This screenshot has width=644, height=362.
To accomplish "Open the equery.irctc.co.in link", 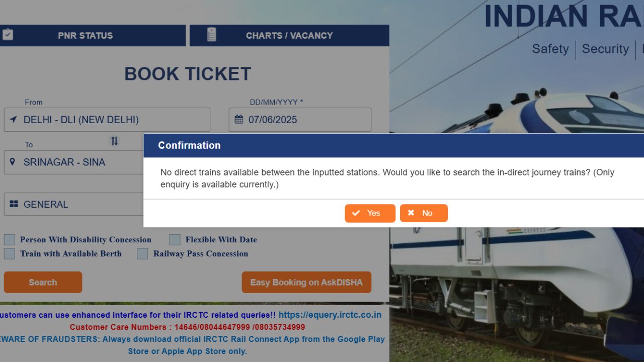I will pyautogui.click(x=330, y=315).
